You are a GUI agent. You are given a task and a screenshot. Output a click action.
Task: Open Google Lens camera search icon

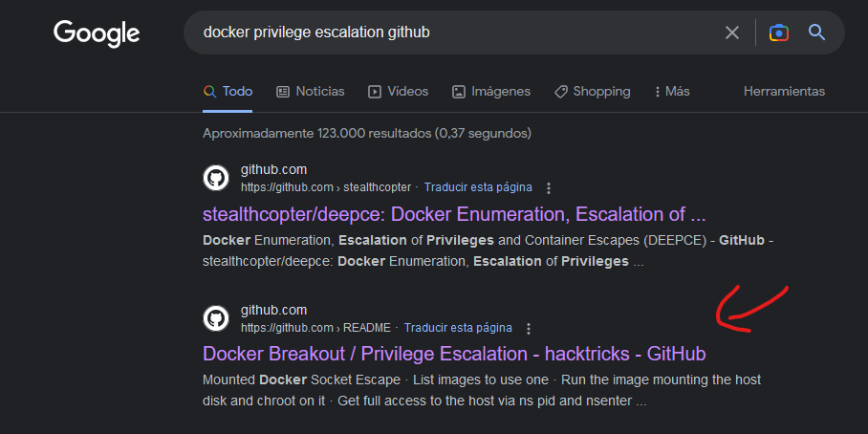tap(778, 33)
